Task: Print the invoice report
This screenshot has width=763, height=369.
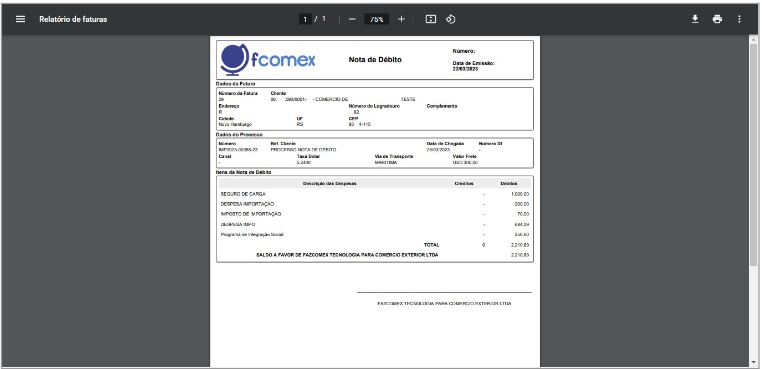Action: pyautogui.click(x=717, y=19)
